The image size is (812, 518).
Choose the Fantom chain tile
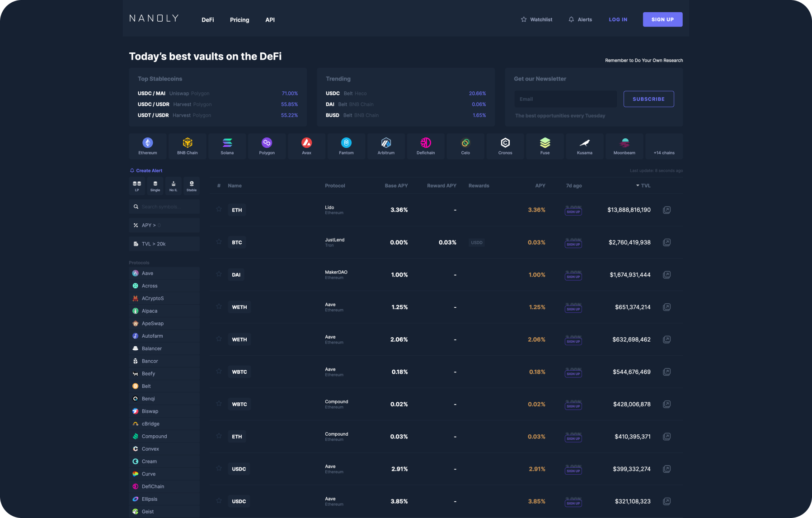[x=347, y=146]
